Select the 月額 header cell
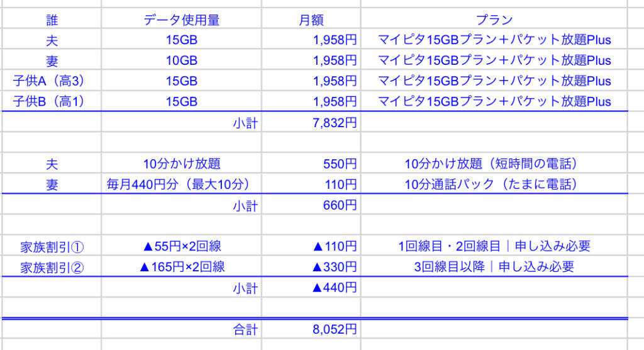 [x=311, y=20]
